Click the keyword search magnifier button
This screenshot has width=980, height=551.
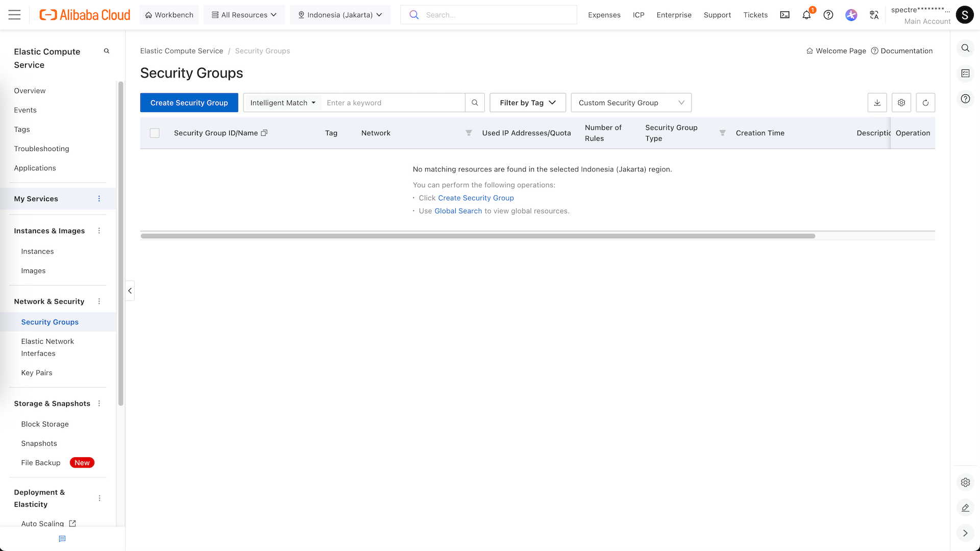(475, 103)
